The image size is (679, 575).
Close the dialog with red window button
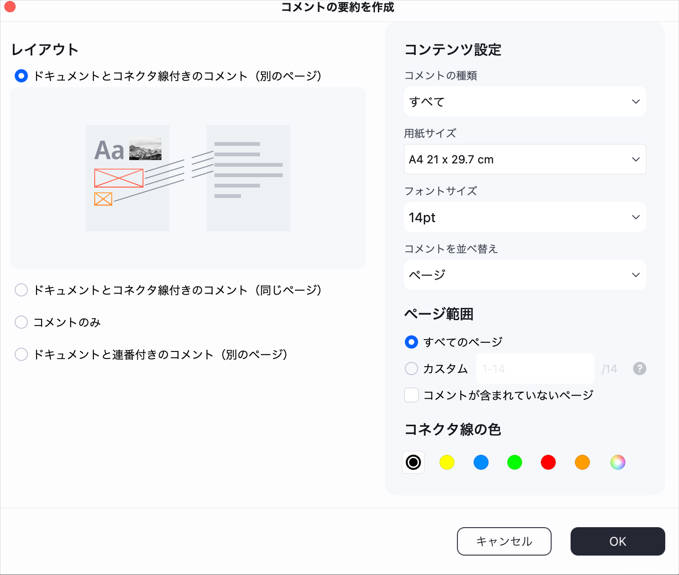pos(11,7)
